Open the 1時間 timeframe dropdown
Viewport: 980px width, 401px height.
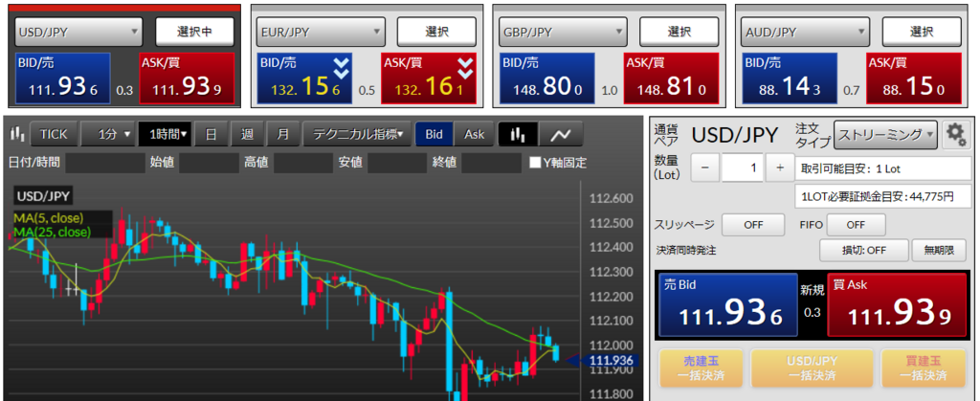pyautogui.click(x=165, y=134)
